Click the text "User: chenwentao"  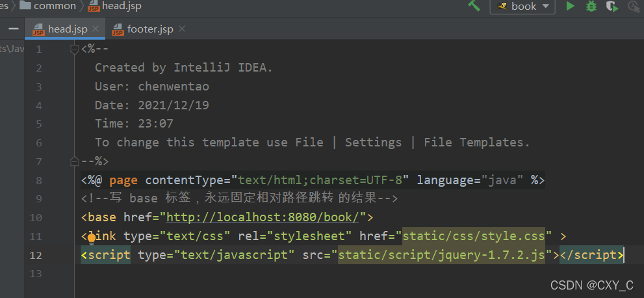point(152,87)
